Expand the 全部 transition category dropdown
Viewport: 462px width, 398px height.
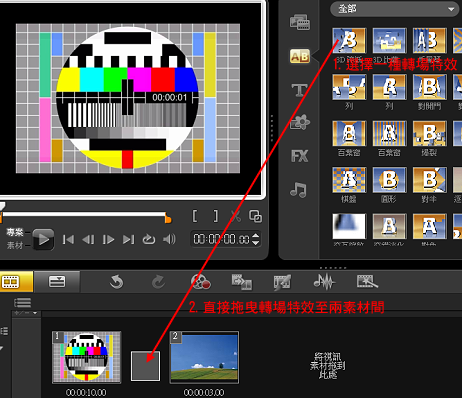click(x=395, y=9)
